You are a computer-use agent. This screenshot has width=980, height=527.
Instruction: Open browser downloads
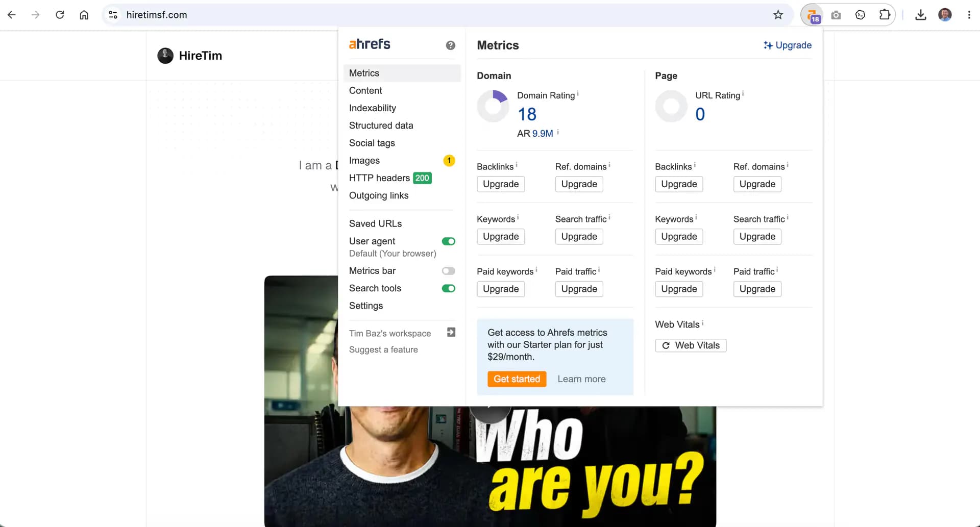click(921, 15)
